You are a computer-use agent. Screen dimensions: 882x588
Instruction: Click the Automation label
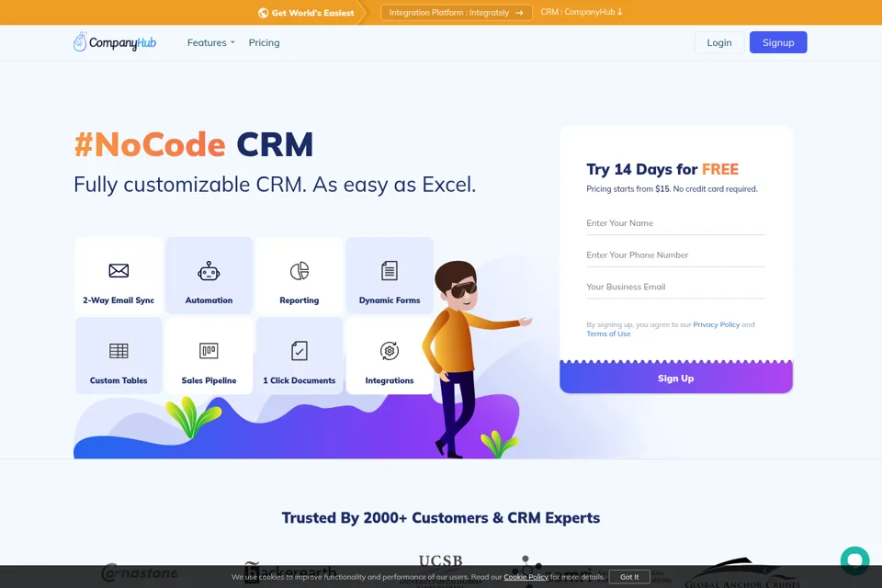(209, 300)
